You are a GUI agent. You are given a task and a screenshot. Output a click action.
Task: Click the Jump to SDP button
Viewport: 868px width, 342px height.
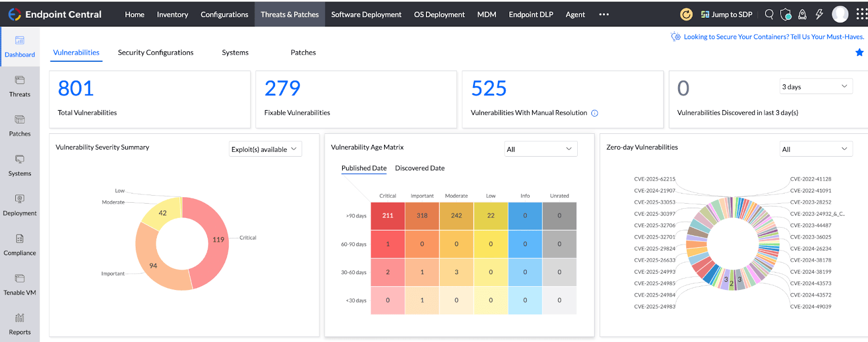tap(726, 15)
